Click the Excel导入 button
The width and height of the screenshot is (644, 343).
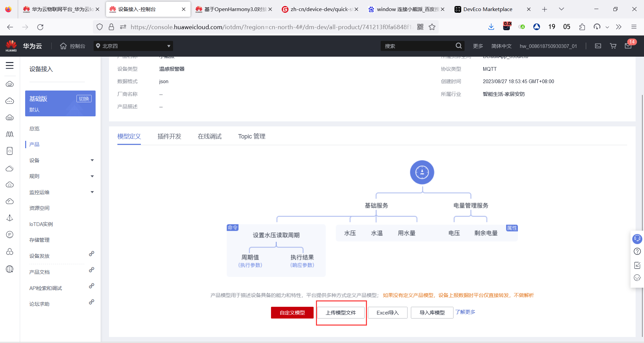pyautogui.click(x=388, y=312)
